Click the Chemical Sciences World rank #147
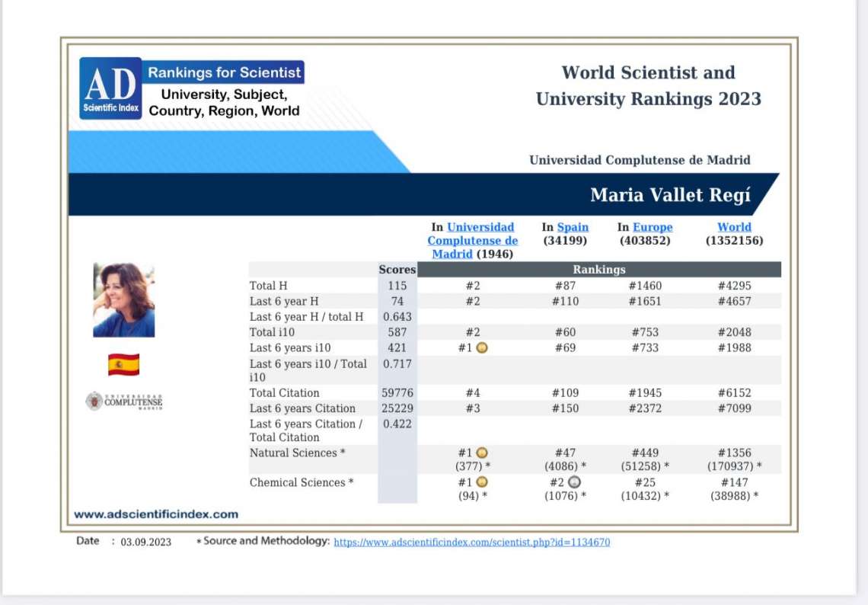Screen dimensions: 868x605 click(734, 482)
